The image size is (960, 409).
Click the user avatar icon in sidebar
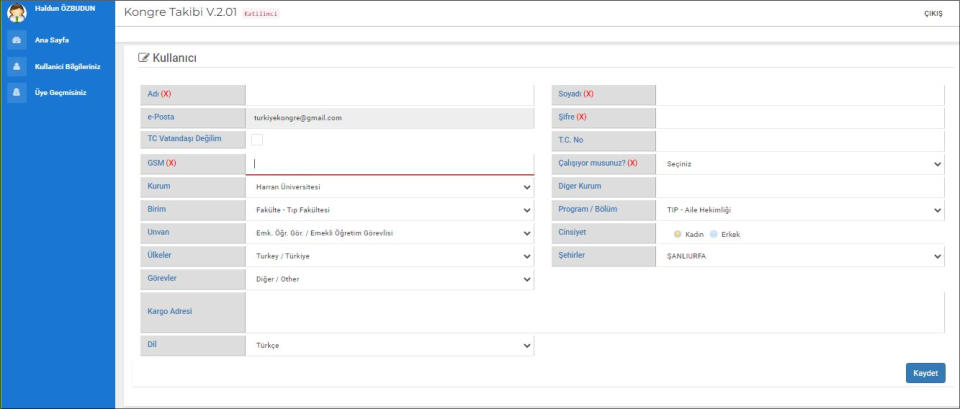[x=16, y=14]
